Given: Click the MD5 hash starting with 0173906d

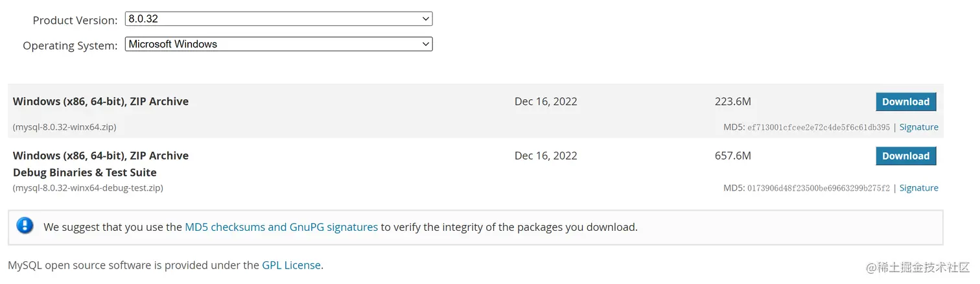Looking at the screenshot, I should click(x=819, y=188).
